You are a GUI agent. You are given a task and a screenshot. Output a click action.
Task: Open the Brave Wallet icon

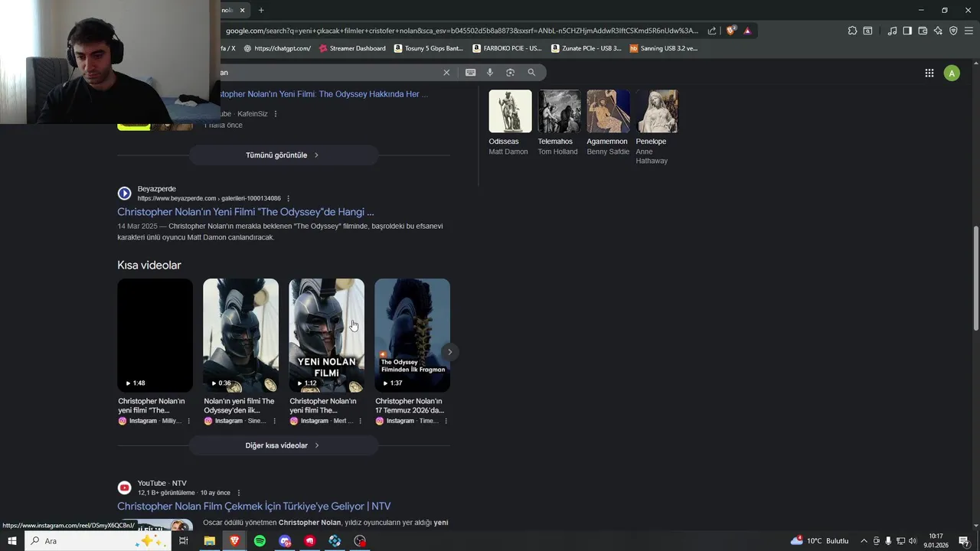click(923, 31)
